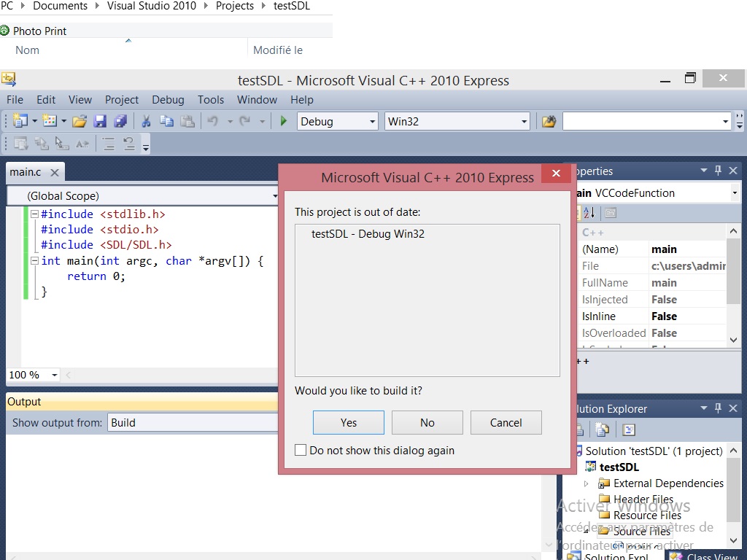This screenshot has height=560, width=747.
Task: Check 'Do not show this dialog again'
Action: [x=301, y=450]
